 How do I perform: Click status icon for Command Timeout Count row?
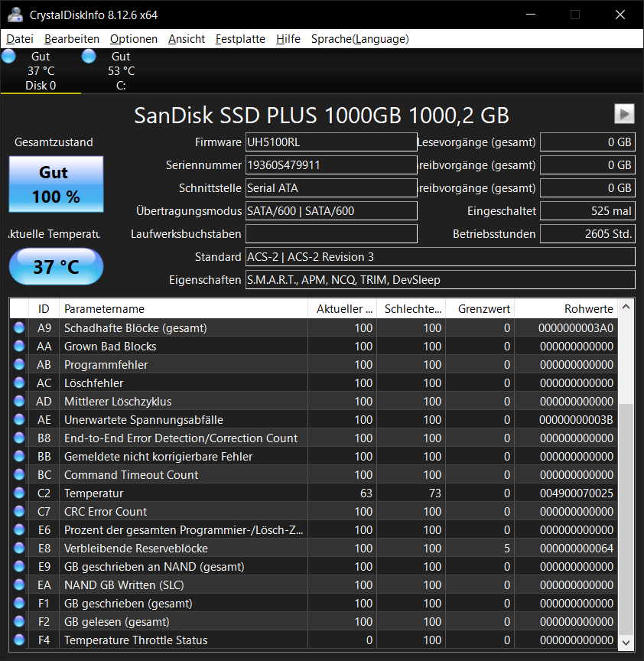(19, 474)
